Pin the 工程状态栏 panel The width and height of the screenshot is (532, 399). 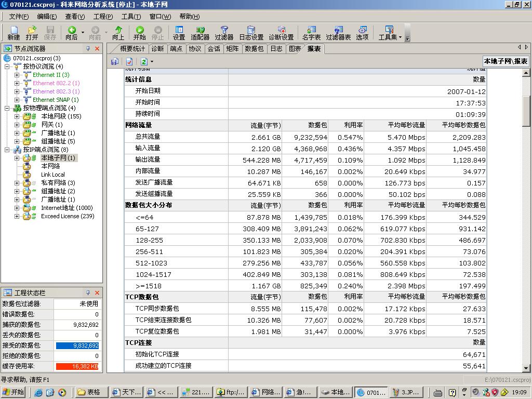(88, 292)
